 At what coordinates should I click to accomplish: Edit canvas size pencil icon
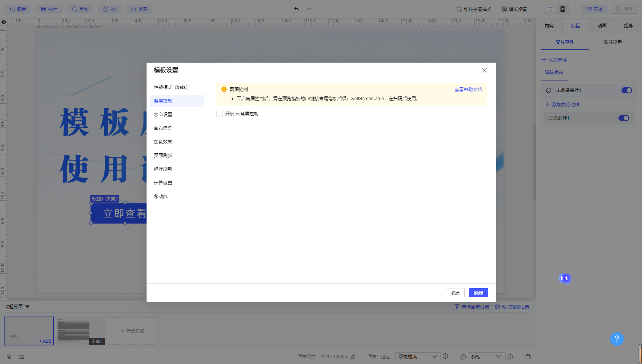pos(353,357)
